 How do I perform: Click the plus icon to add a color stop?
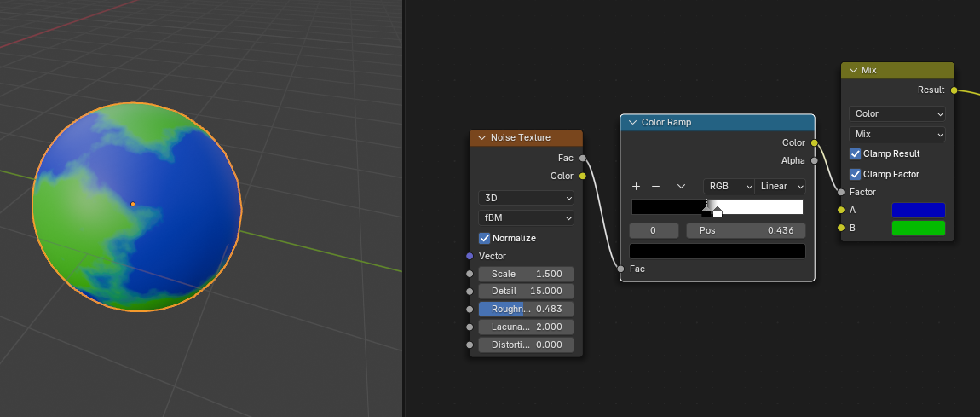(x=636, y=186)
